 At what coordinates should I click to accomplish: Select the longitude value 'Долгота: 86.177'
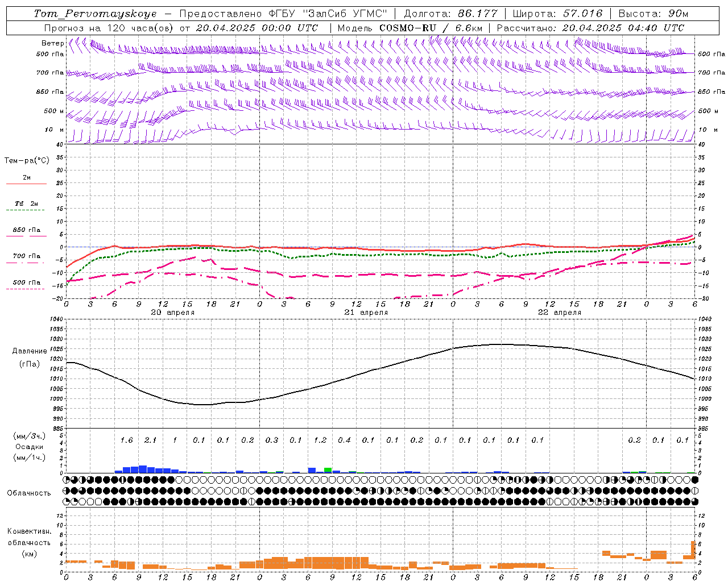[450, 14]
